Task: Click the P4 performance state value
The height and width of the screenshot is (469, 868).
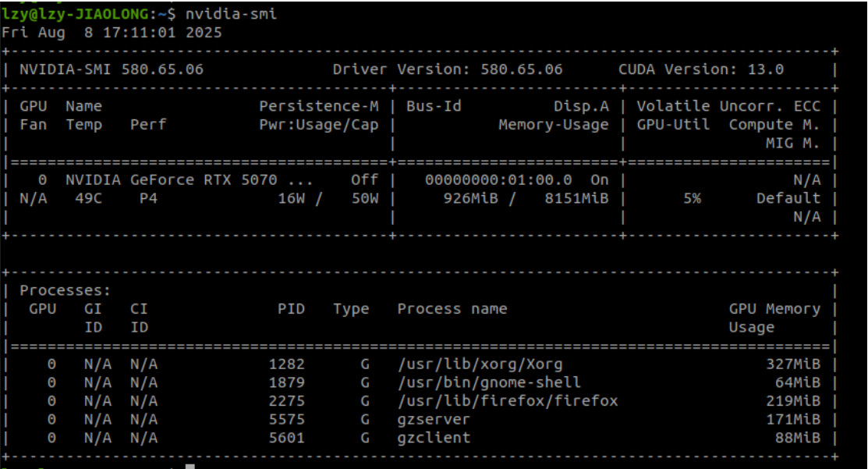Action: pos(147,198)
